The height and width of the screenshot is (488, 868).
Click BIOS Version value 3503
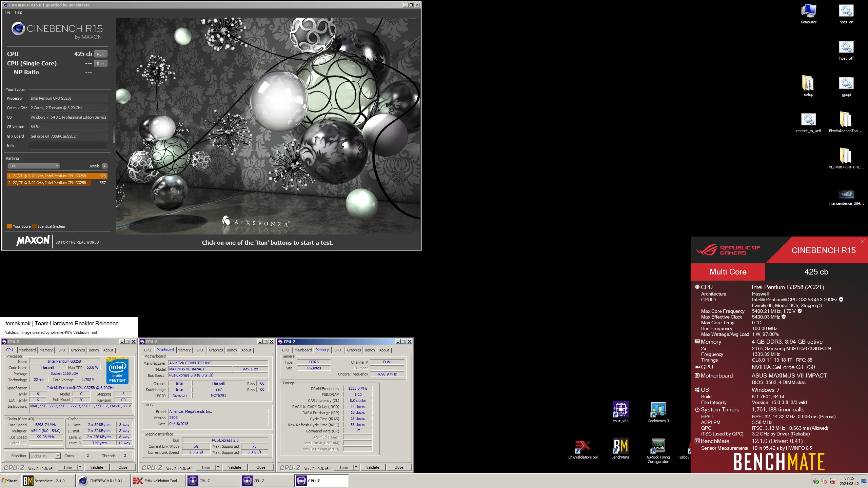click(218, 418)
